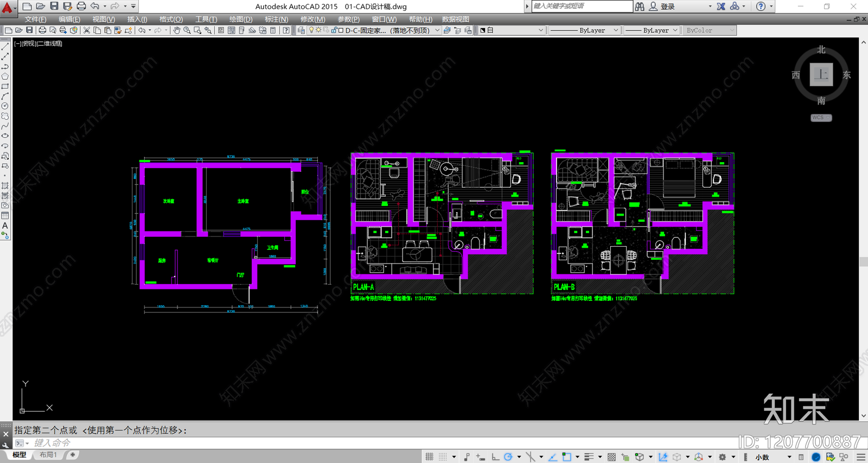Click the Cut scissors icon
The image size is (868, 463).
(x=86, y=30)
